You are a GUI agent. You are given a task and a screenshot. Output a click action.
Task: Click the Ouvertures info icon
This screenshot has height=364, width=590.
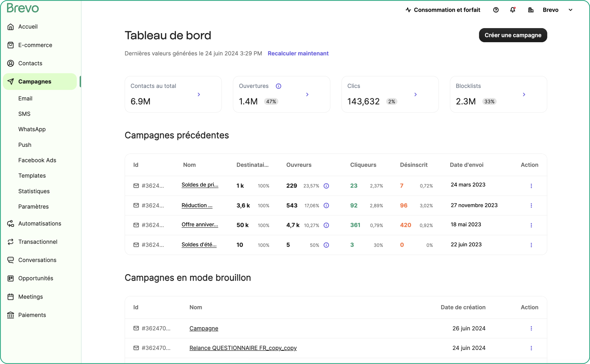click(x=278, y=86)
